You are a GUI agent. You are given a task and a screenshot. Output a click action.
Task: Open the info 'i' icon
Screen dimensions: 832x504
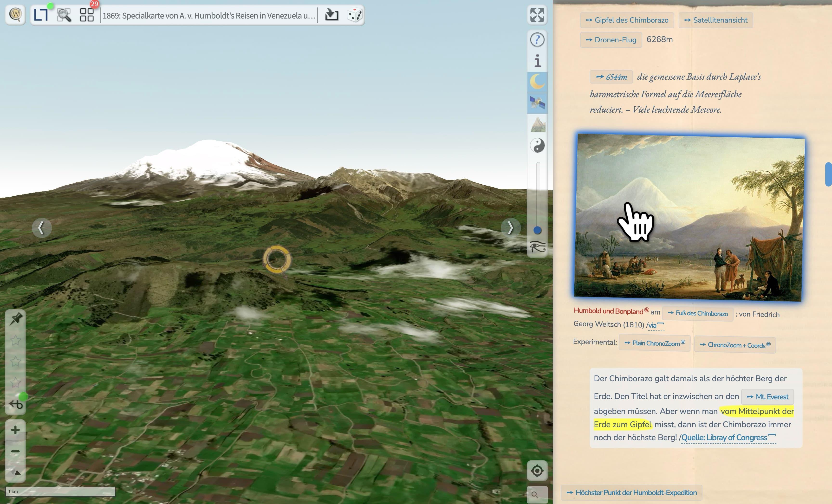pos(537,61)
